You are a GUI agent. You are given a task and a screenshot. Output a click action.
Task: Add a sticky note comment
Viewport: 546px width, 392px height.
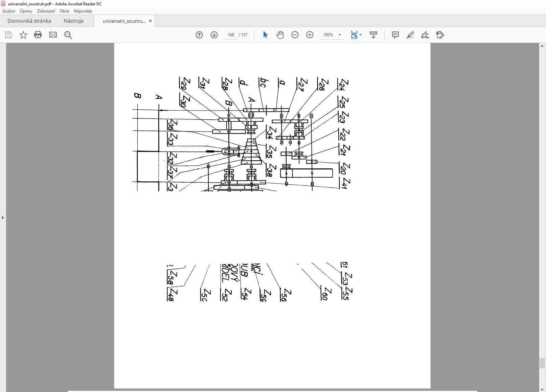[395, 35]
